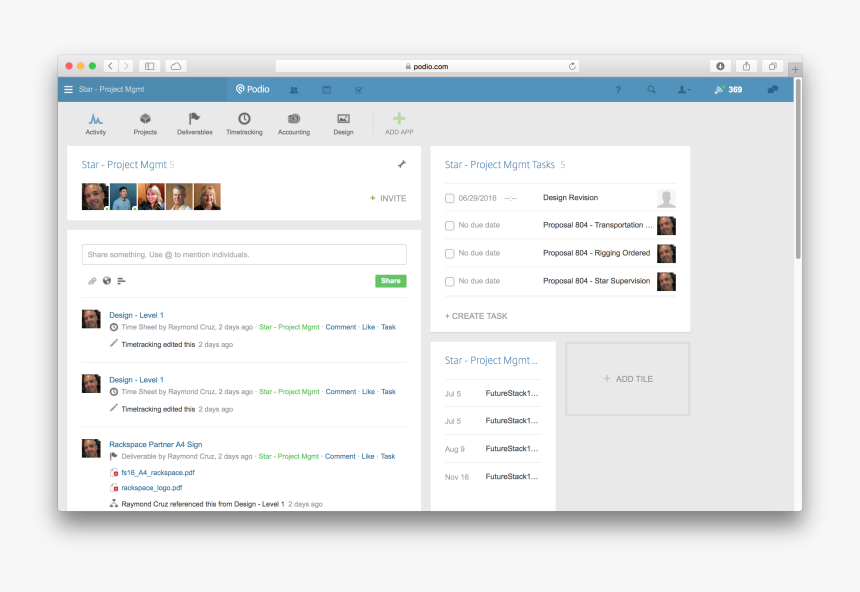Open the Design Revision task title
This screenshot has width=860, height=592.
[570, 198]
